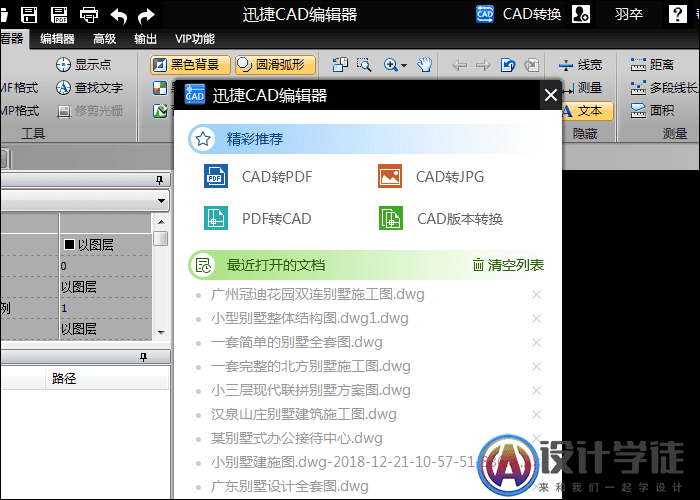Screen dimensions: 700x500
Task: Switch to the 输出 tab
Action: (146, 39)
